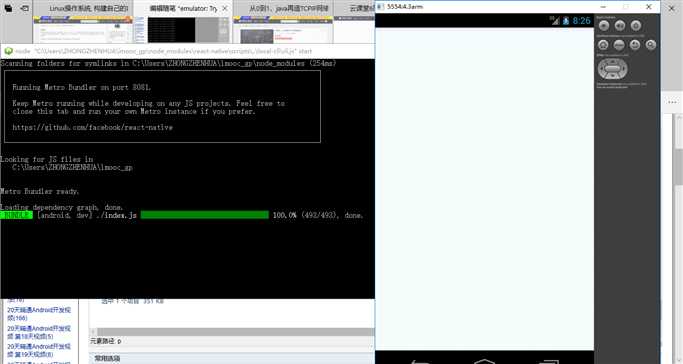Click the emulator back hardware button
This screenshot has width=683, height=364.
pos(635,45)
